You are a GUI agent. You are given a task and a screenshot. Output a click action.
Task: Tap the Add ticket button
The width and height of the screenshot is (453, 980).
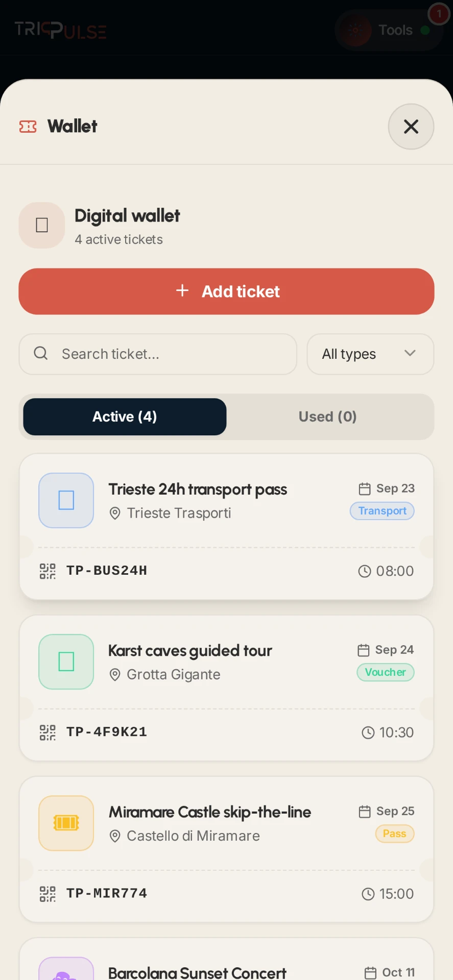tap(226, 291)
